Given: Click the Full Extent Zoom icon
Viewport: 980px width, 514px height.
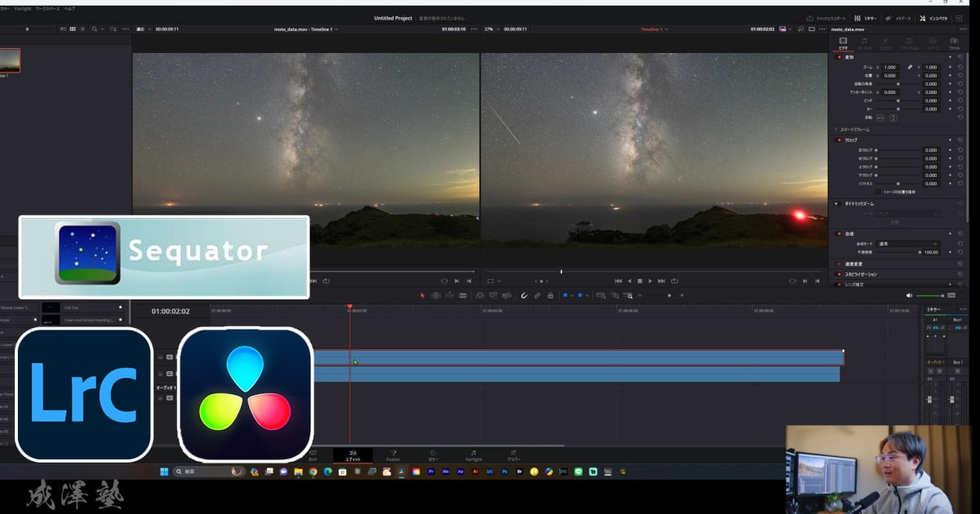Looking at the screenshot, I should pos(601,295).
